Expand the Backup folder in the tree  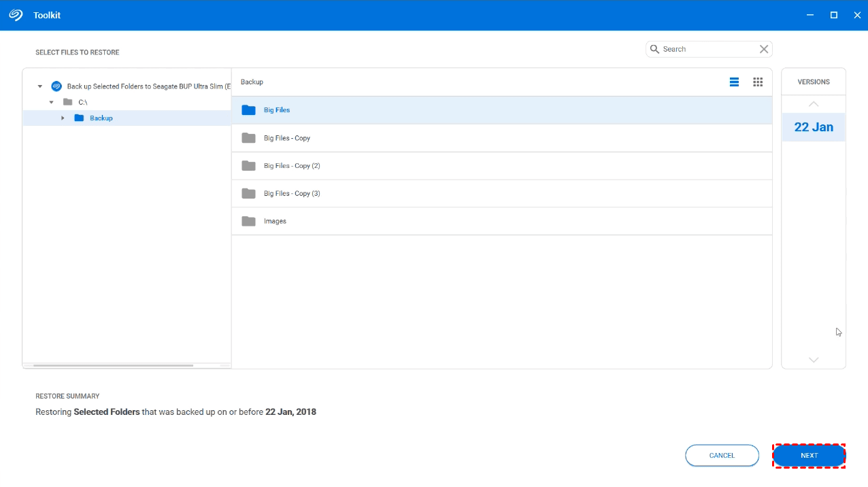coord(63,118)
